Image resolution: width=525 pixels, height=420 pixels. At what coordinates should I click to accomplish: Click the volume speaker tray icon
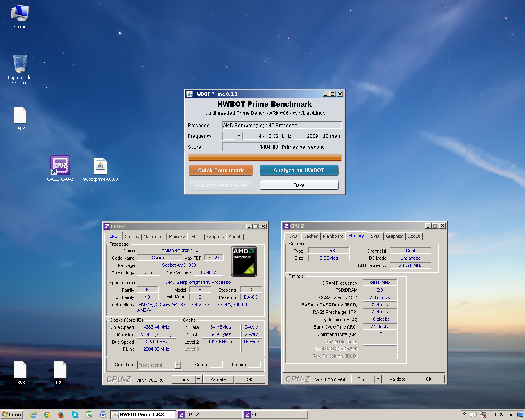[473, 415]
